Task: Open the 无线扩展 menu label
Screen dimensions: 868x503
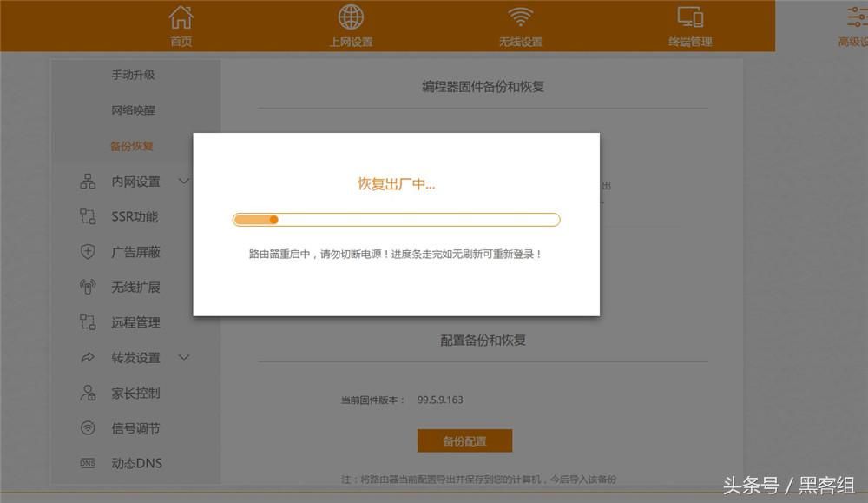Action: [x=135, y=287]
